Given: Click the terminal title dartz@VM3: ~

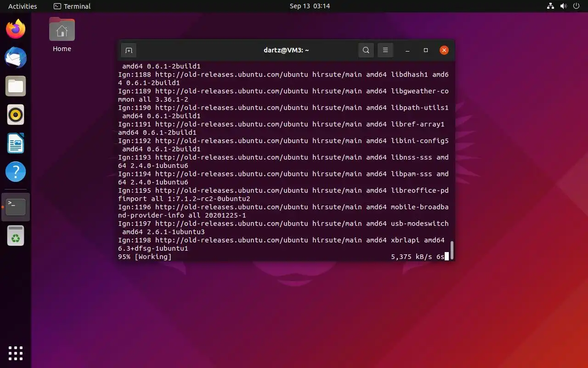Looking at the screenshot, I should tap(286, 50).
